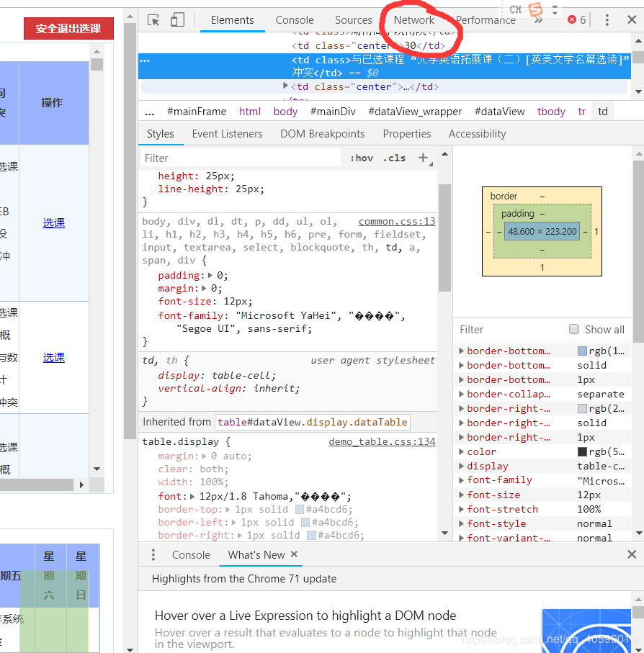
Task: Click the border-right-color rgb swatch
Action: point(582,408)
